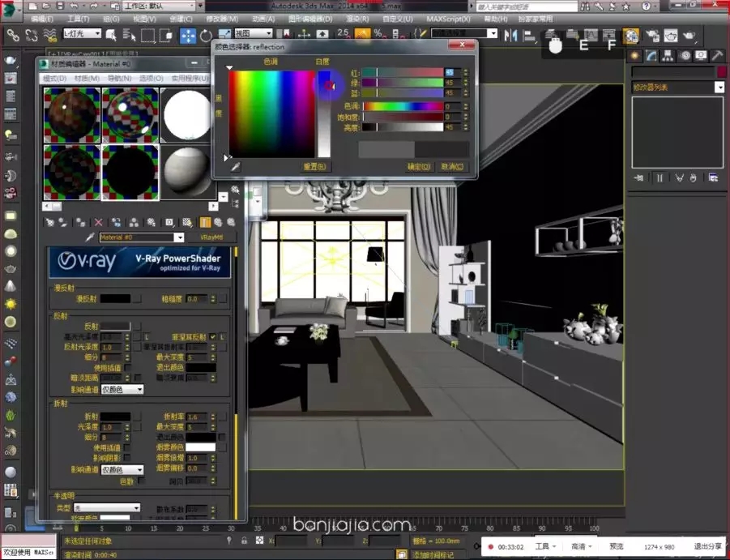Open the Rendered Frame Window icon
The image size is (730, 560).
pyautogui.click(x=671, y=36)
